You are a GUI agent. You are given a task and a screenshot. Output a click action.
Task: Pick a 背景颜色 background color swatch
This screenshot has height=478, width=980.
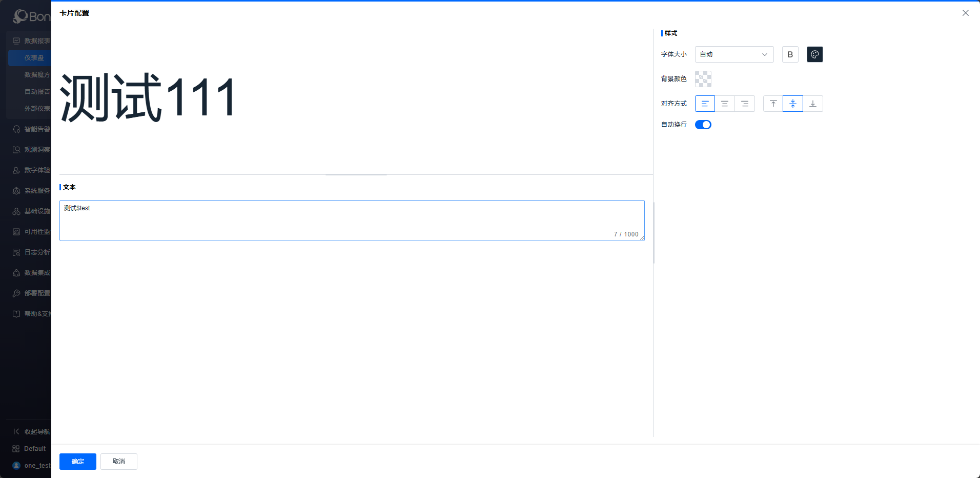(703, 79)
